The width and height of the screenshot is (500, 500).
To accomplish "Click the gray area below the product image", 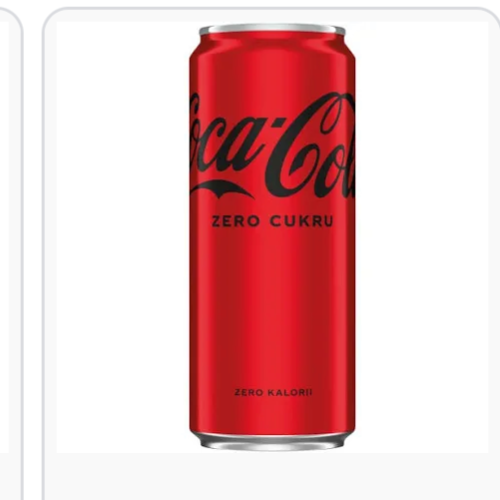I will click(272, 477).
